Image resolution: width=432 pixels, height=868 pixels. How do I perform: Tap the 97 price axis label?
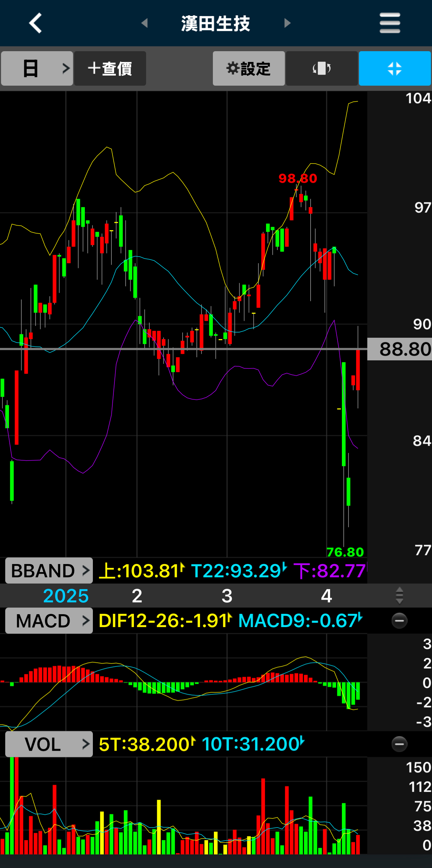(x=423, y=208)
